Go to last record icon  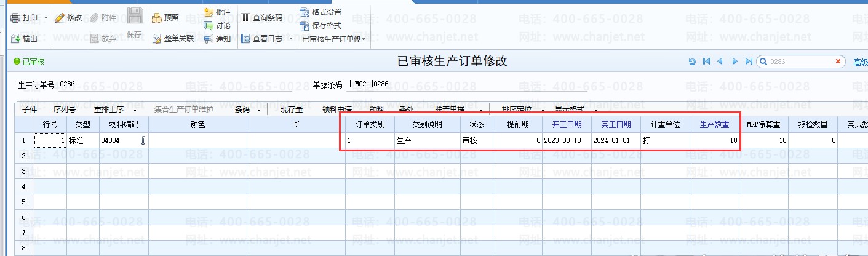tap(749, 62)
